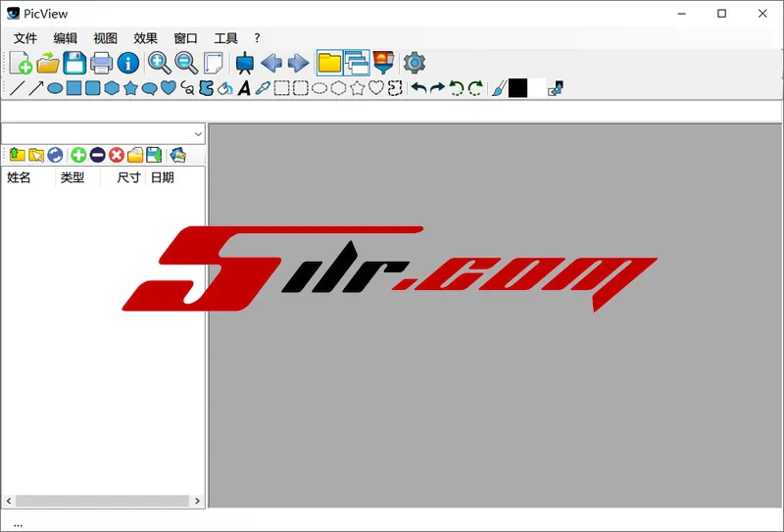Screen dimensions: 784x532
Task: Select the straight line drawing tool
Action: click(x=17, y=88)
